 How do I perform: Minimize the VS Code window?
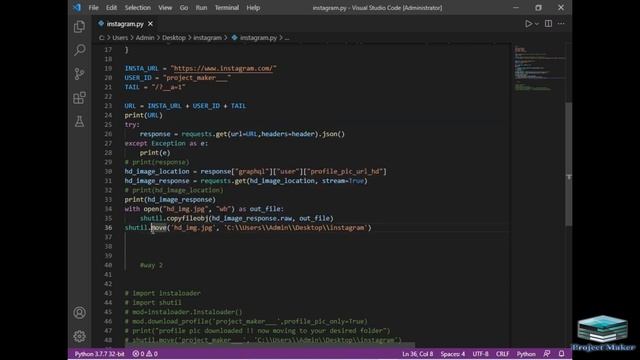[516, 7]
